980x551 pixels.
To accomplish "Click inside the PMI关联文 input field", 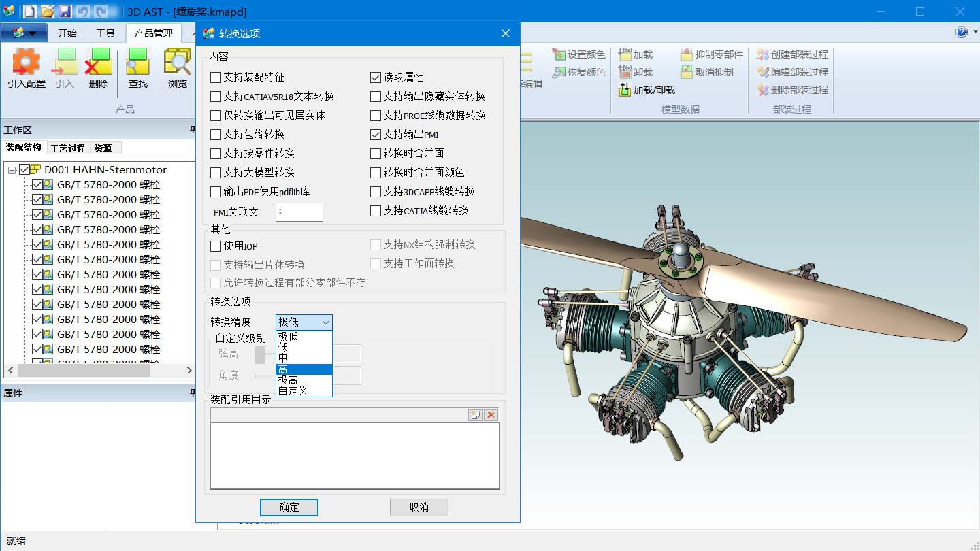I will pos(299,212).
